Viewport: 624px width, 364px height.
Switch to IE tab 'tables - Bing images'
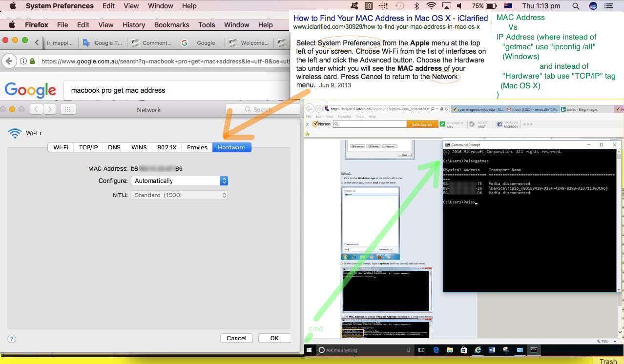[588, 109]
